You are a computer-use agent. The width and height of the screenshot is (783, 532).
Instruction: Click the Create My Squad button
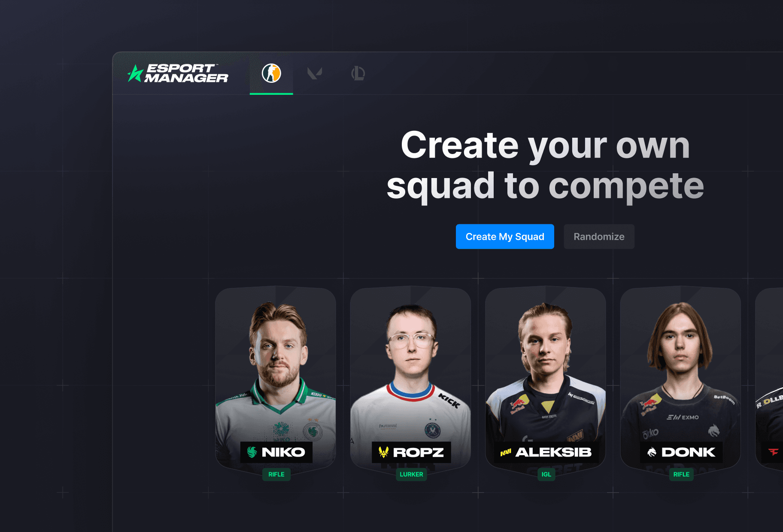(x=505, y=236)
